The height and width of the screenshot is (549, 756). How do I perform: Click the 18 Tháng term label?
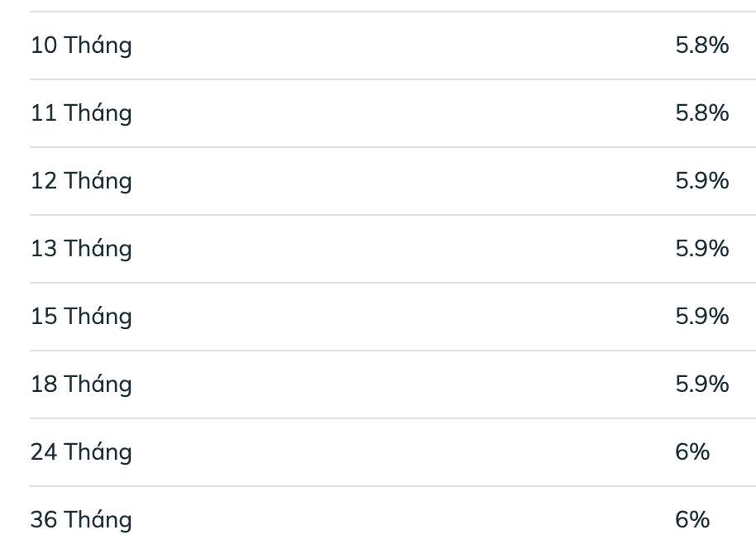[x=81, y=384]
